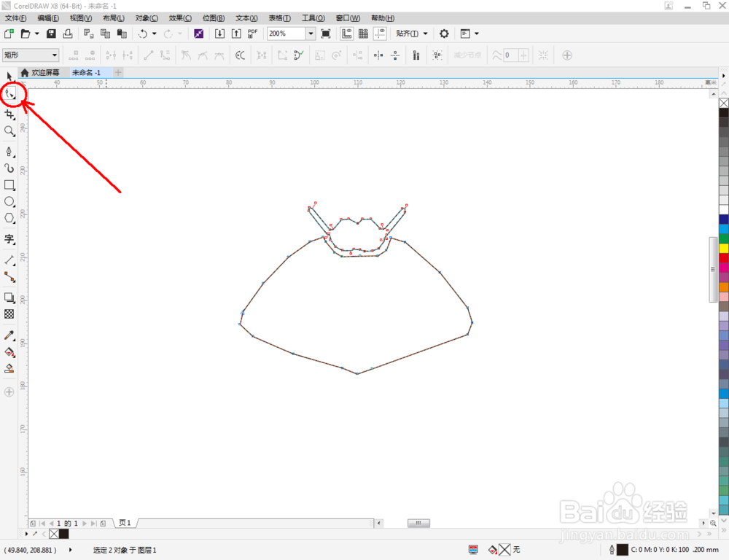The width and height of the screenshot is (729, 560).
Task: Click the Save disk icon
Action: [51, 34]
